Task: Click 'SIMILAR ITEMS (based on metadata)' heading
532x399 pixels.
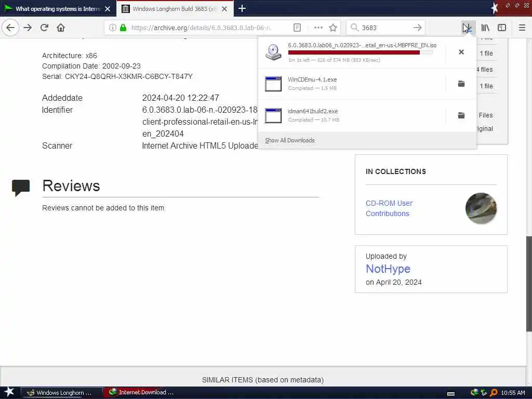Action: click(x=262, y=380)
